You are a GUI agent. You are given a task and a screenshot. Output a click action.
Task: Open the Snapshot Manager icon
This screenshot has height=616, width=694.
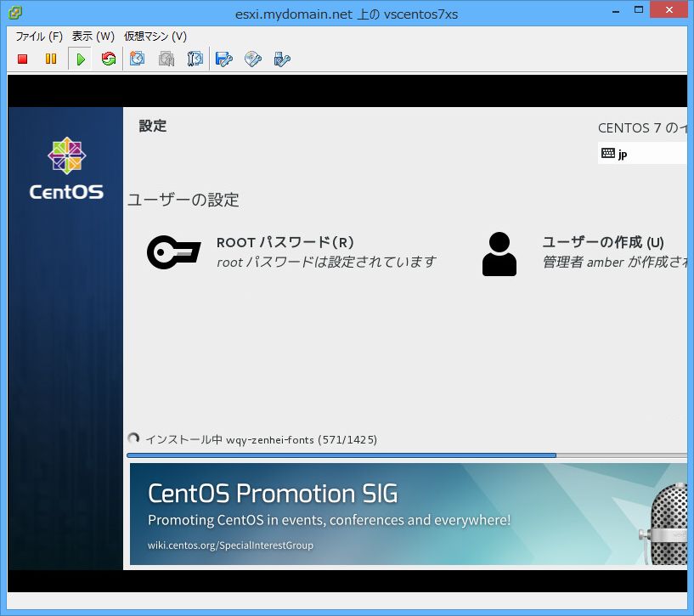point(195,59)
